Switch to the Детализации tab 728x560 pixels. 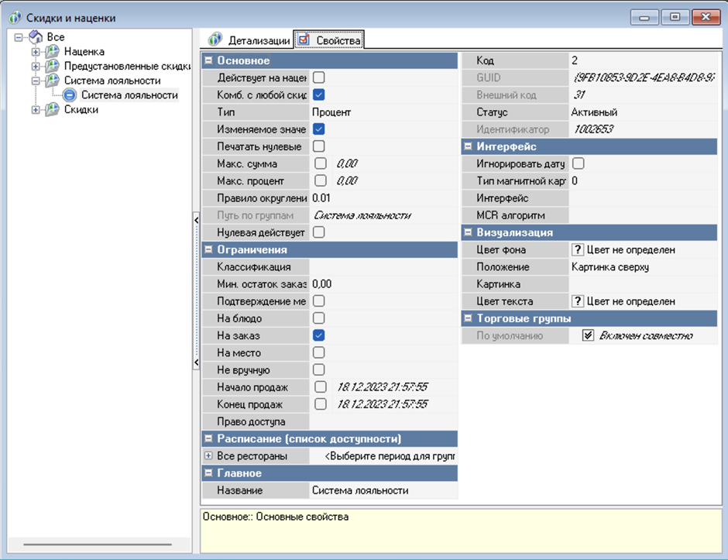[248, 40]
